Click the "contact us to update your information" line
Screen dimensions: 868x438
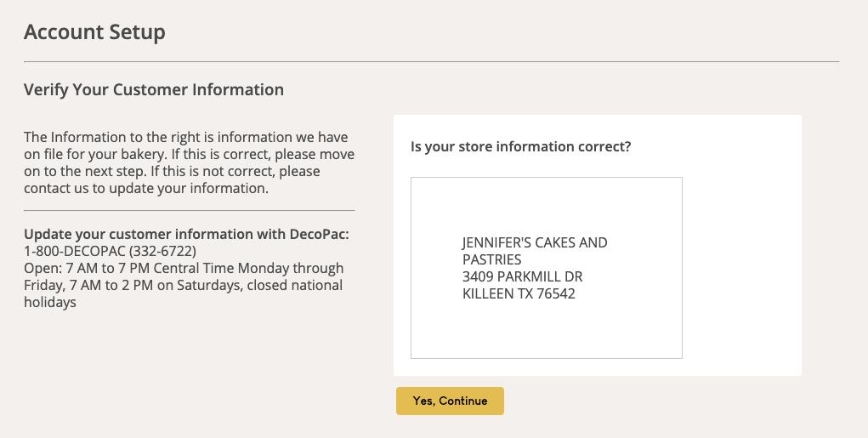coord(146,188)
